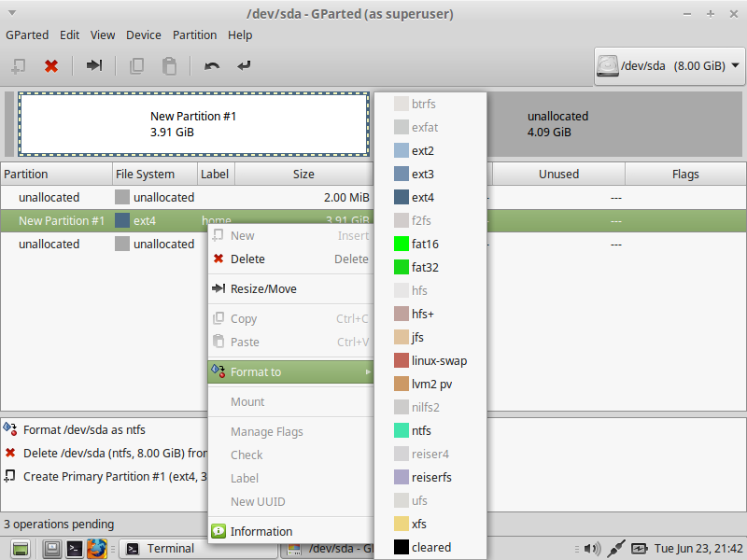Click the Copy partition icon in the toolbar
The image size is (747, 560).
136,65
